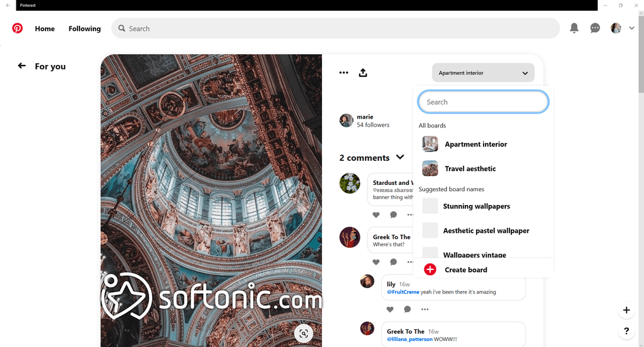The height and width of the screenshot is (347, 644).
Task: Click lily's username in comment
Action: point(391,284)
